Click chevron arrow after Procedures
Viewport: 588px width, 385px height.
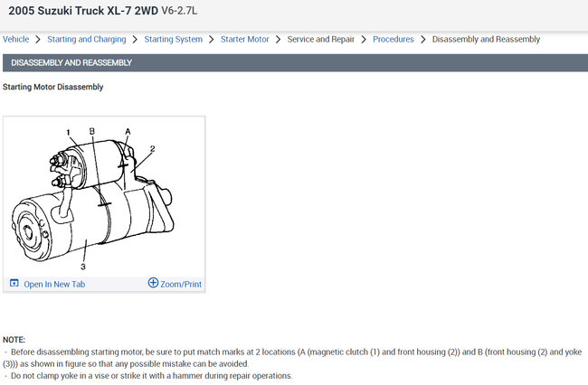tap(423, 40)
